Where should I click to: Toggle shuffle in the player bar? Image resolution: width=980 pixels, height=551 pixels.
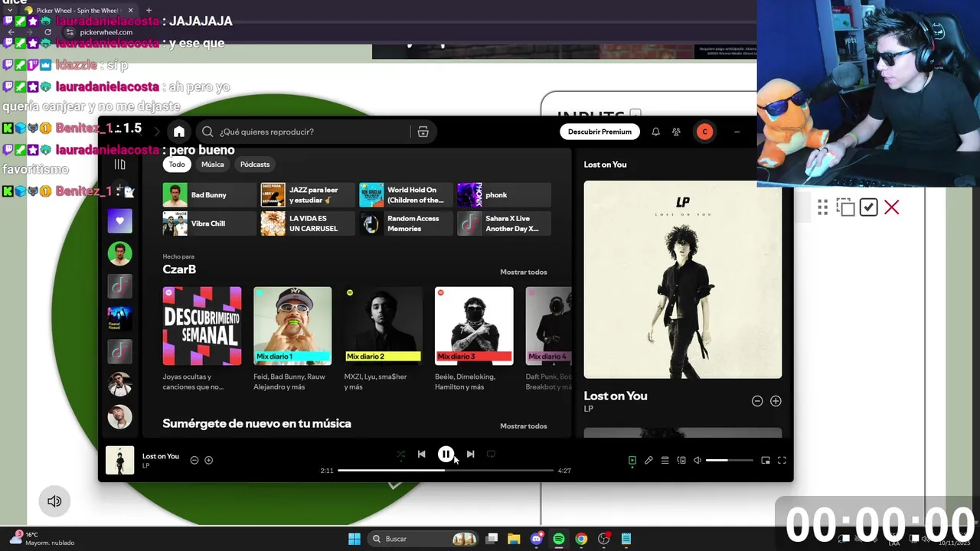[x=400, y=455]
